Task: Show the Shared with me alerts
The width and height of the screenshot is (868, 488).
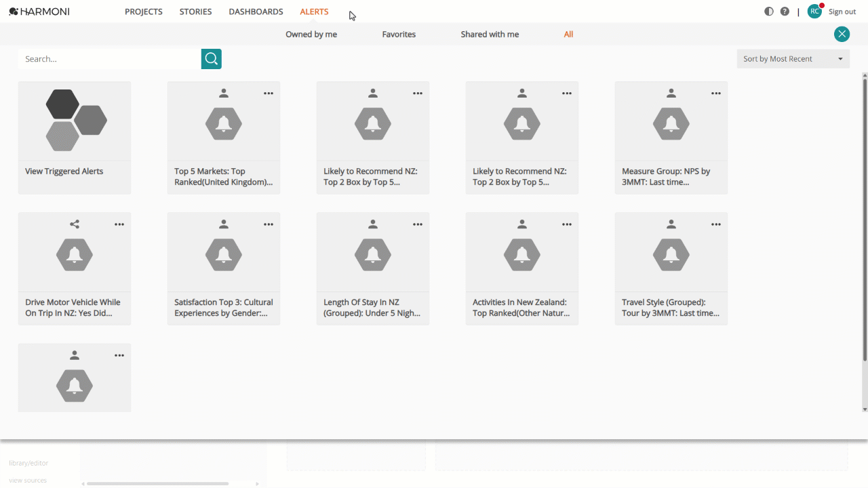Action: [490, 35]
